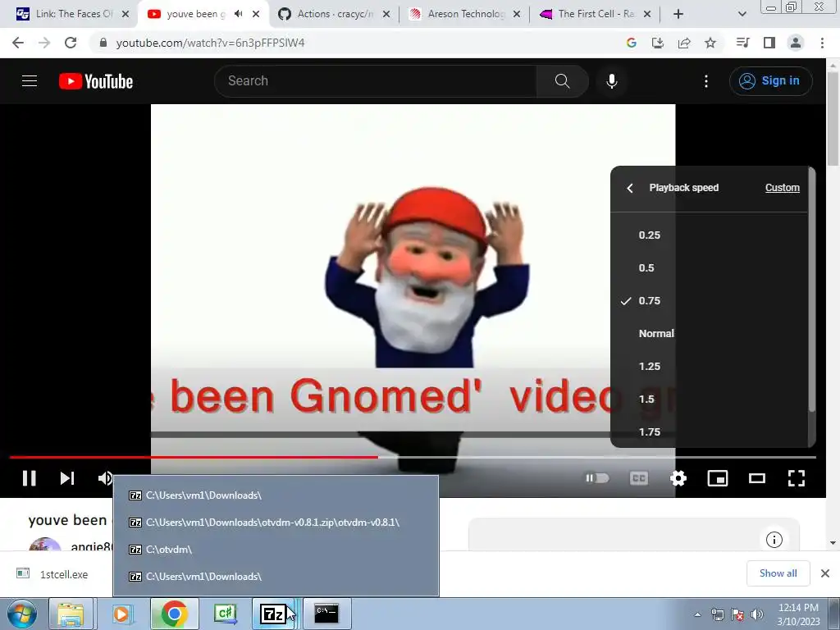Open the Windows Start menu
The image size is (840, 630).
(22, 614)
